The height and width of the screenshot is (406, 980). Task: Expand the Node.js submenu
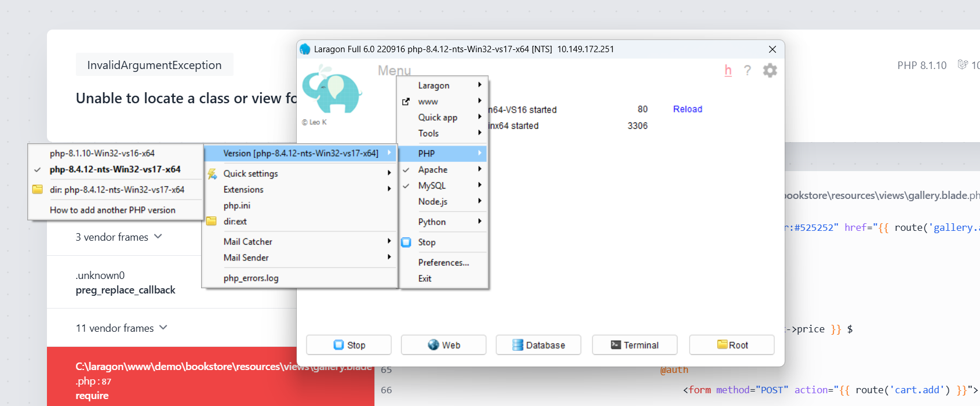[443, 201]
